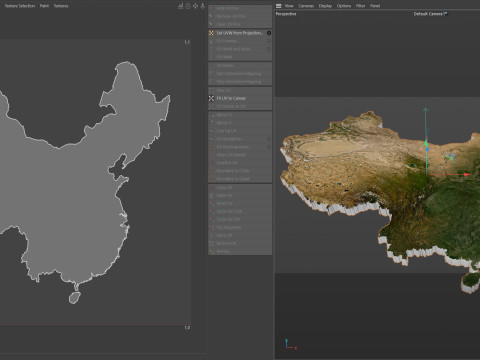The image size is (480, 360).
Task: Click the Max UV command
Action: click(x=240, y=90)
